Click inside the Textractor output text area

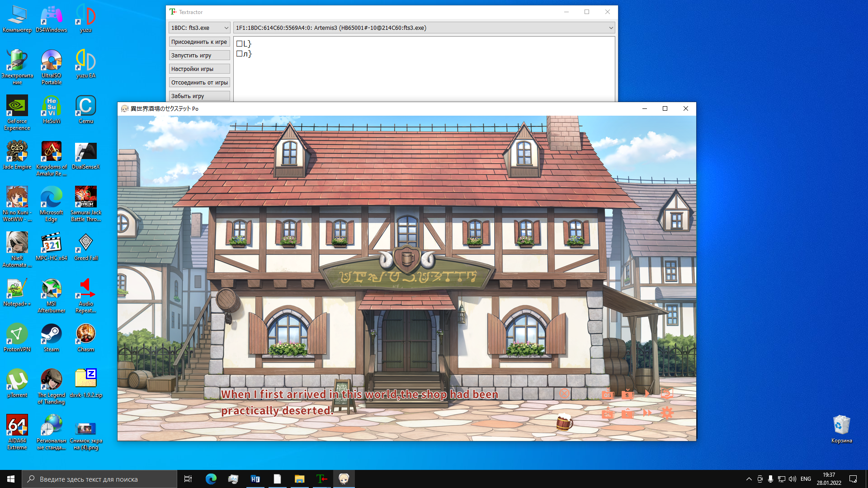[x=424, y=77]
